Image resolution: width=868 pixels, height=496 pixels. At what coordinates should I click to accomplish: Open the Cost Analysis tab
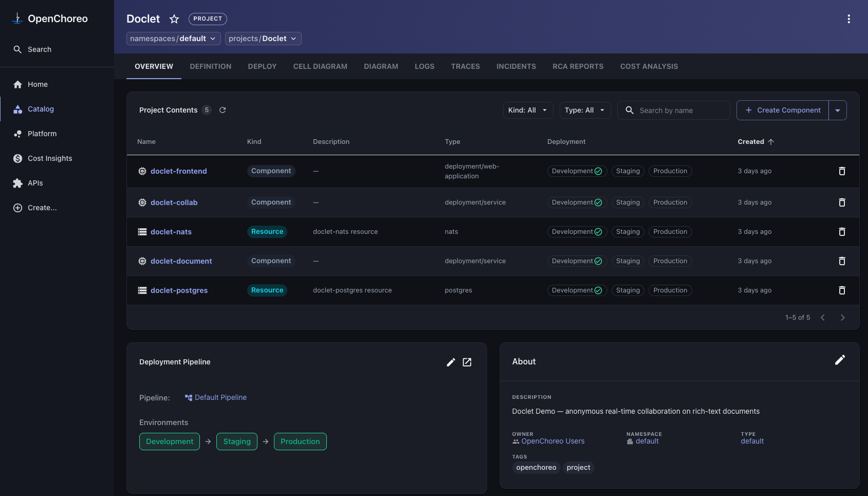649,66
